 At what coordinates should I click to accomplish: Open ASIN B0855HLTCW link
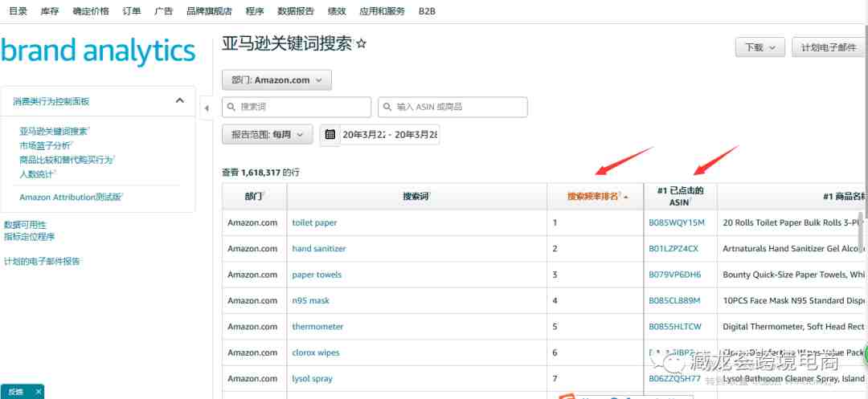click(675, 327)
